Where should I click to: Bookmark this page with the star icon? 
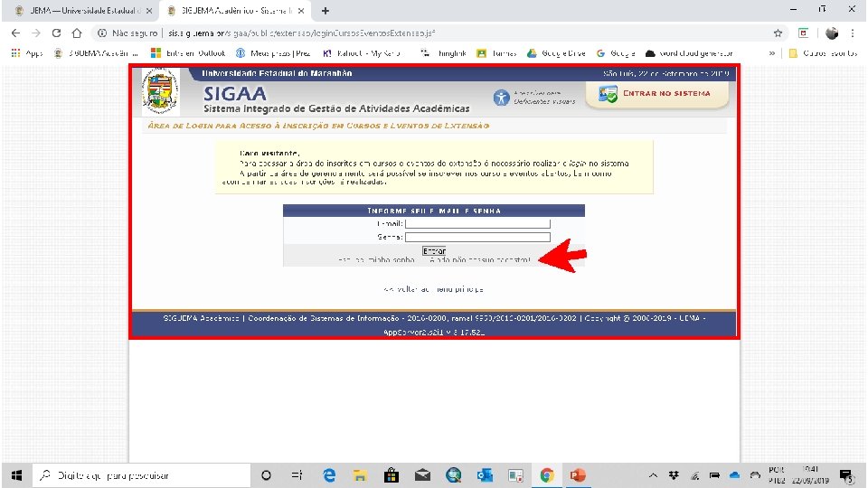pos(778,33)
